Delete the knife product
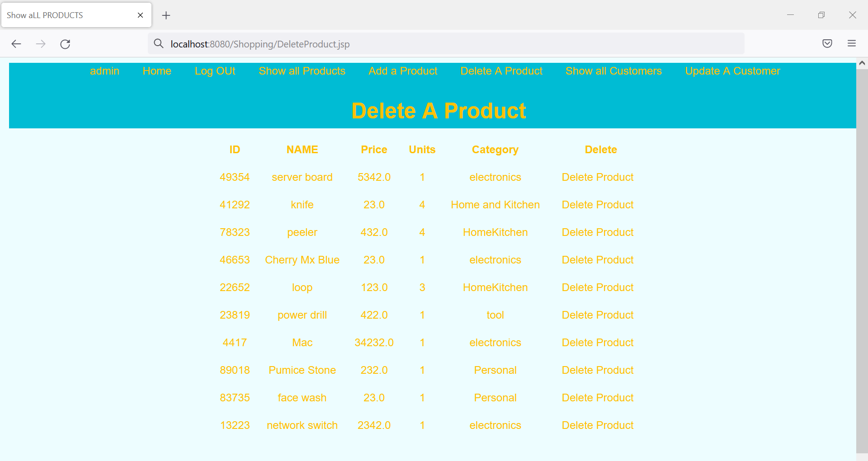The image size is (868, 461). [598, 205]
